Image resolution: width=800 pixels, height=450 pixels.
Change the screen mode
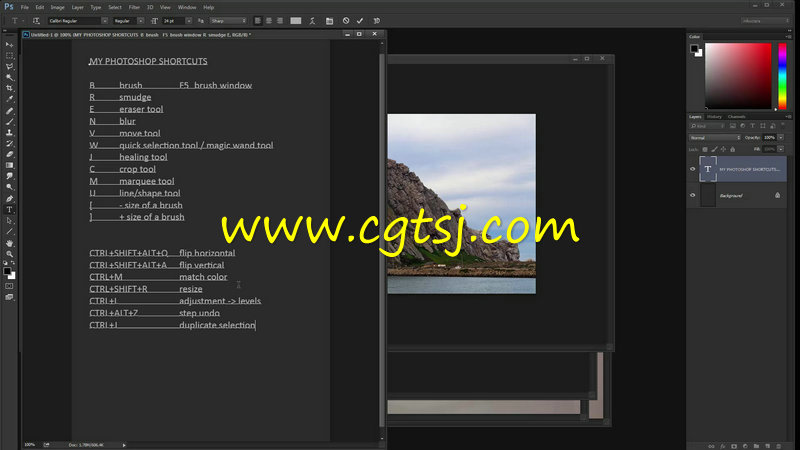(9, 297)
